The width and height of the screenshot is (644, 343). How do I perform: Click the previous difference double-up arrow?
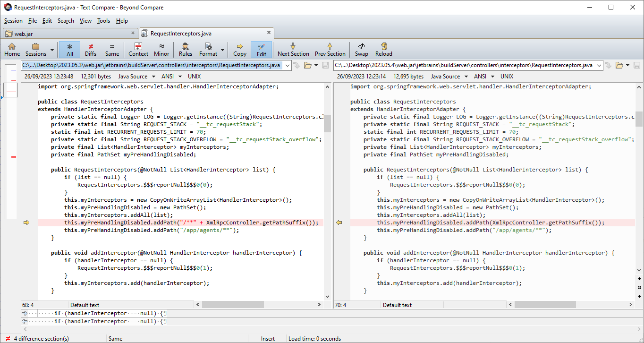click(639, 279)
